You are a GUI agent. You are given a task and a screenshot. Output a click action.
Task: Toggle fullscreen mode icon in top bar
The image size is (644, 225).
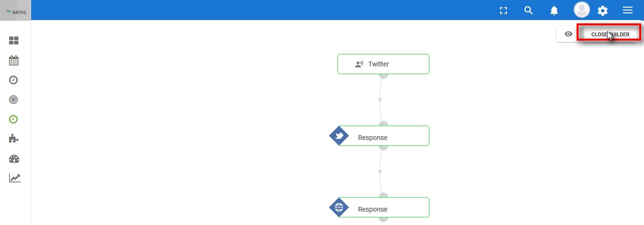point(503,11)
